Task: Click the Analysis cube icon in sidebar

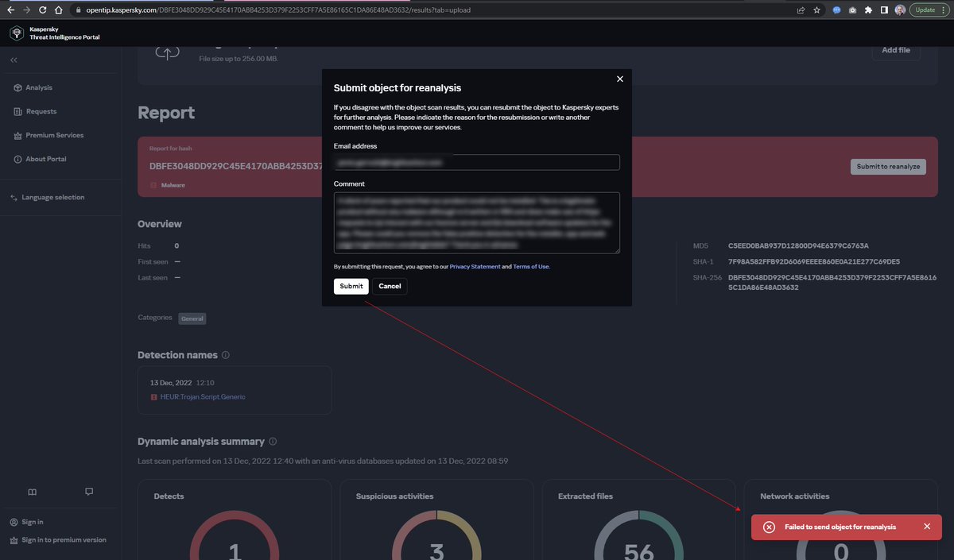Action: pyautogui.click(x=17, y=87)
